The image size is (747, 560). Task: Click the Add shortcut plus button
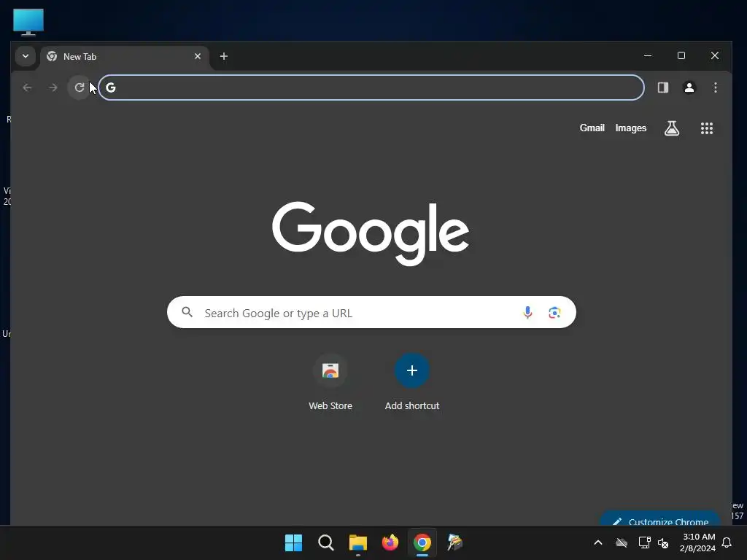click(x=412, y=370)
